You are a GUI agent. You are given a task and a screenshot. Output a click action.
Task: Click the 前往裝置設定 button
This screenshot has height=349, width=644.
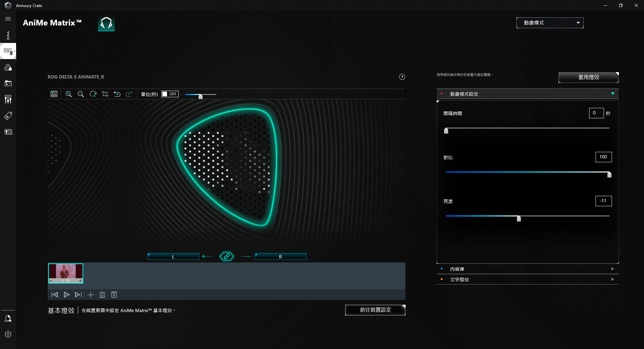coord(375,310)
